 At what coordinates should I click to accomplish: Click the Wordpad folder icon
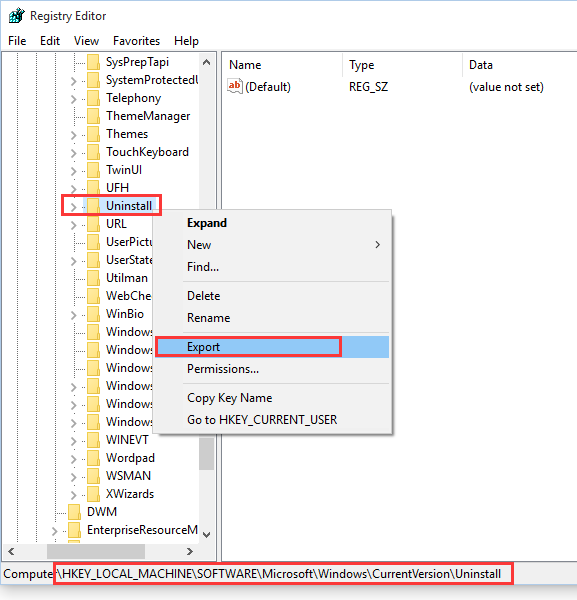[x=93, y=458]
